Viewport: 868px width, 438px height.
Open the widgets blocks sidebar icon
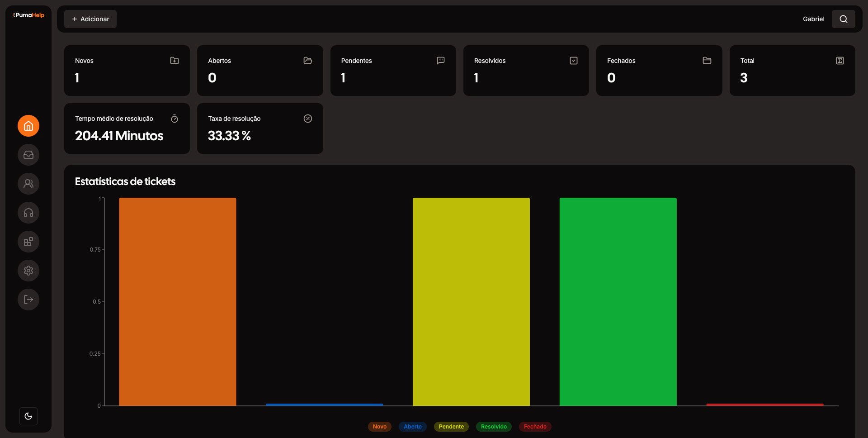(x=28, y=242)
